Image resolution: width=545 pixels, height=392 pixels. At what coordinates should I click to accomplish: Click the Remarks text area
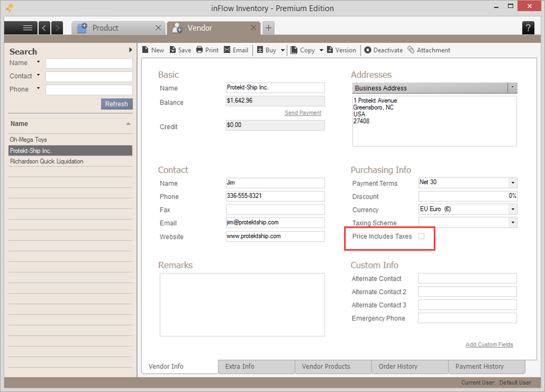coord(242,305)
